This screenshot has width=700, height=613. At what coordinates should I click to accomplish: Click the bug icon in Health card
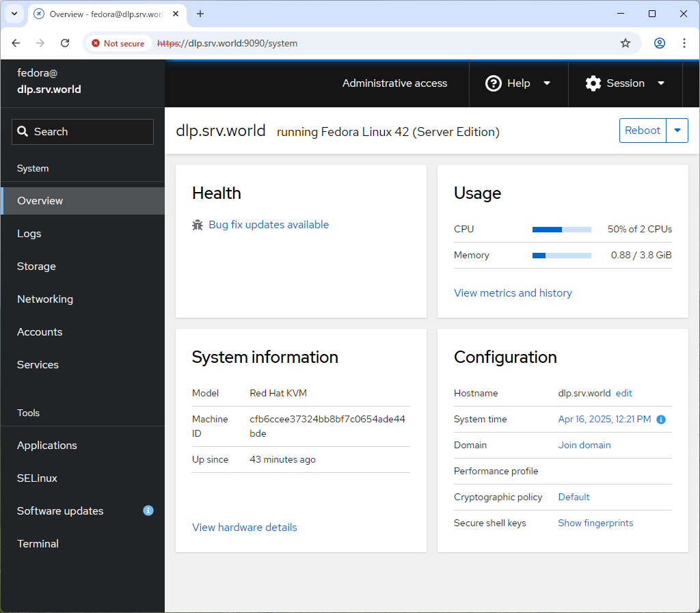click(198, 225)
